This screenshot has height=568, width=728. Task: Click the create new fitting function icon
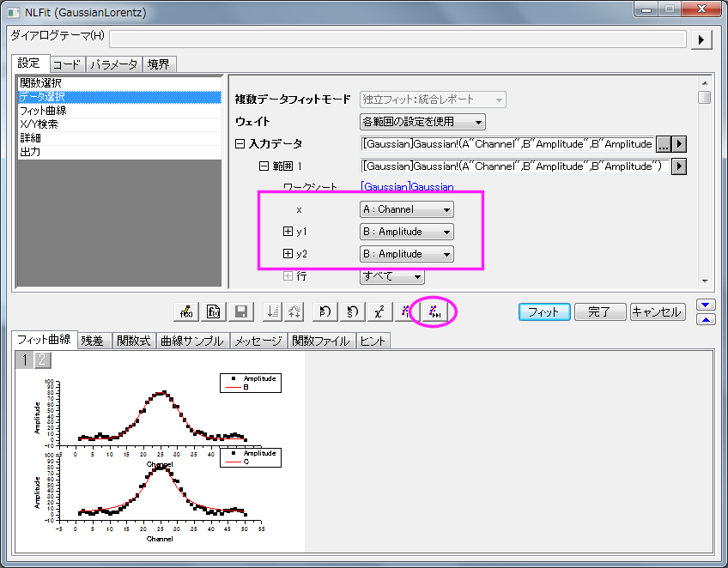click(x=214, y=311)
